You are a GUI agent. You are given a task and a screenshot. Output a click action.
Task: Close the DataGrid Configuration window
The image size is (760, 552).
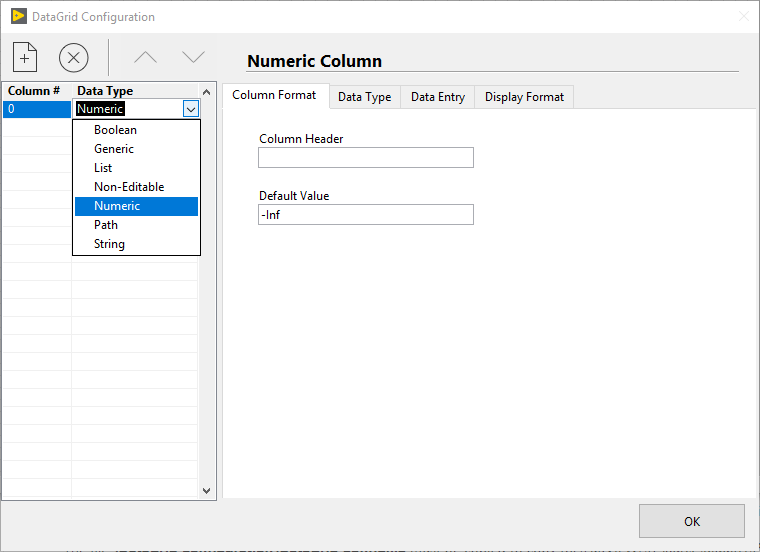[742, 16]
